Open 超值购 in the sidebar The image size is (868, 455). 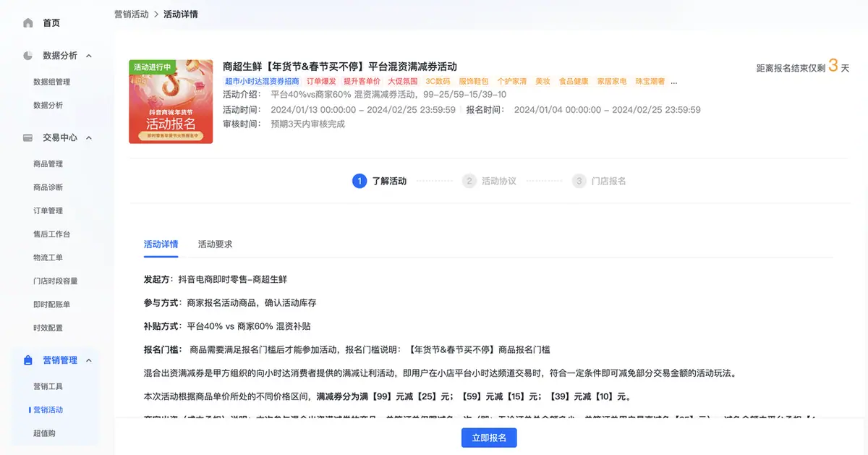click(x=44, y=433)
